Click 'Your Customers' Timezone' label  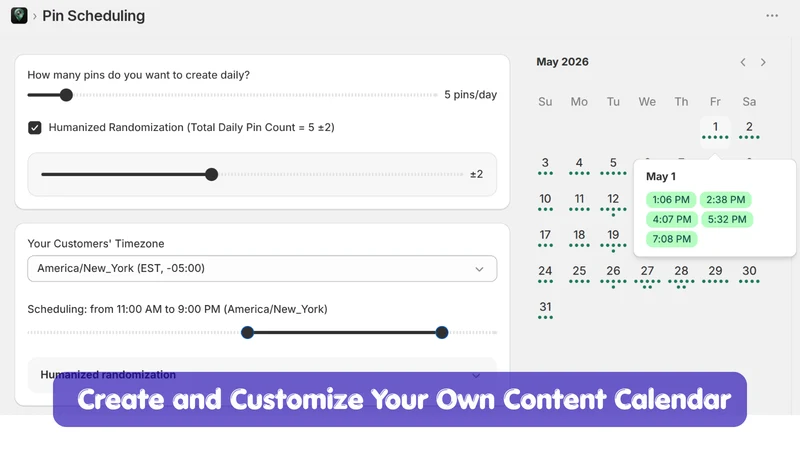96,244
